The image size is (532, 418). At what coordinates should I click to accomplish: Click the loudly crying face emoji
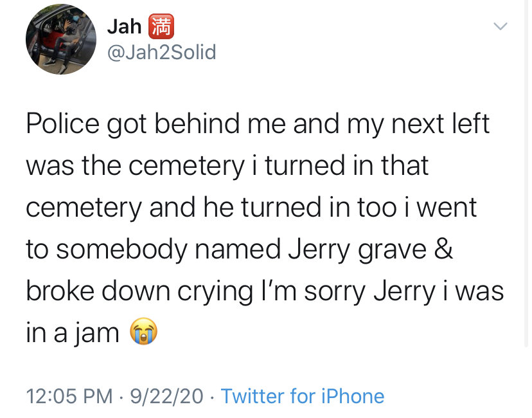pos(144,331)
